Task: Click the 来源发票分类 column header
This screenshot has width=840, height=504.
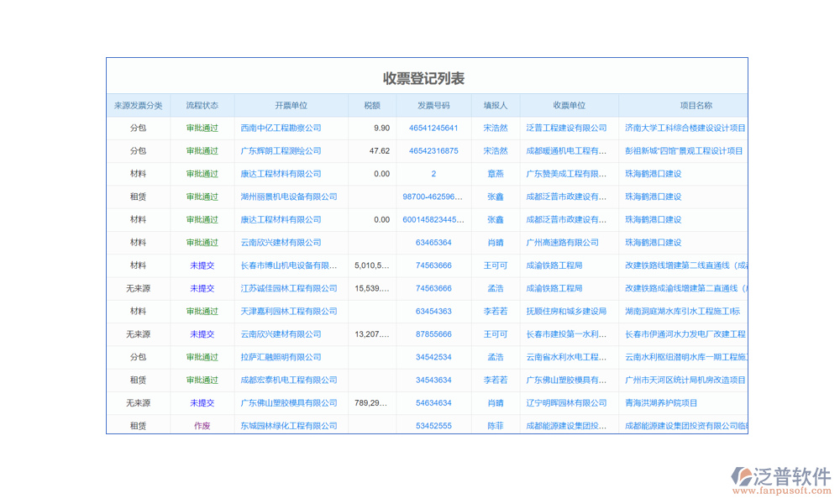Action: (x=139, y=106)
